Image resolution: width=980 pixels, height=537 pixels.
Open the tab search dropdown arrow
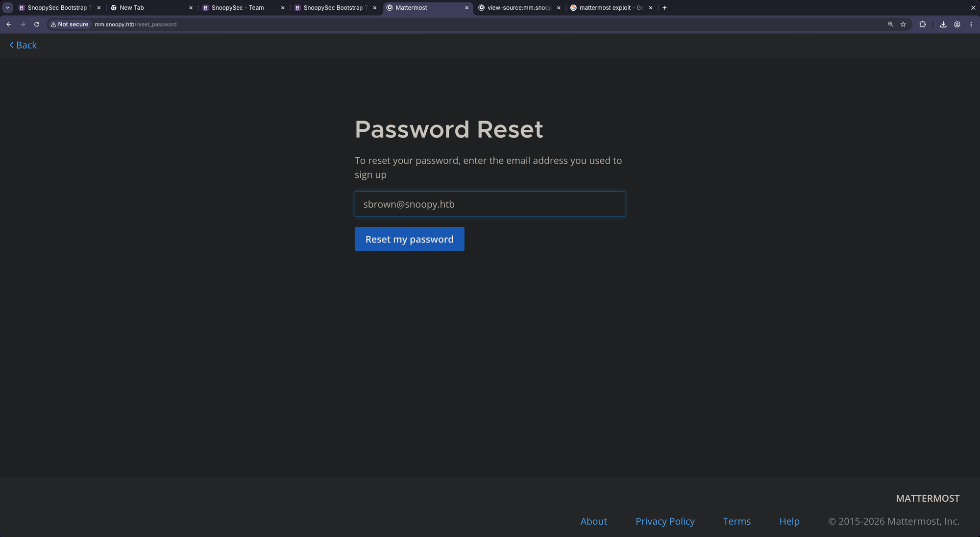(x=8, y=8)
